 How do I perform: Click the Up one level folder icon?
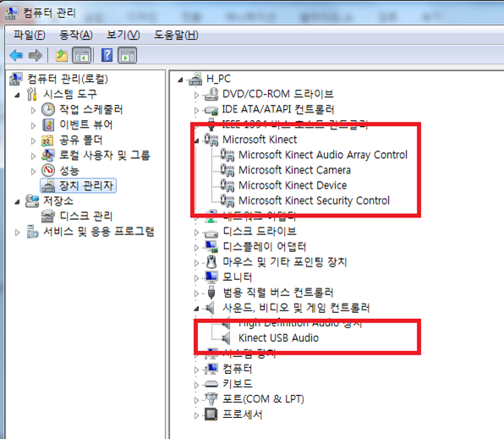point(62,55)
